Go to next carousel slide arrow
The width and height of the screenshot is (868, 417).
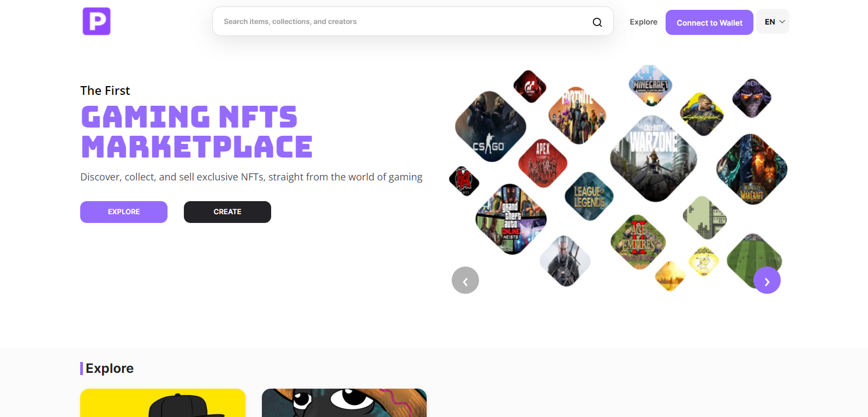(x=767, y=280)
